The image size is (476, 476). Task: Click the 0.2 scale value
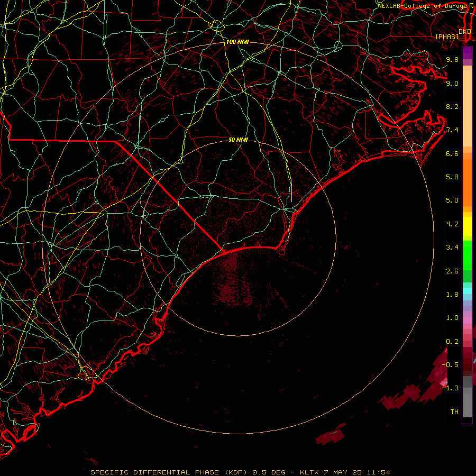point(452,342)
